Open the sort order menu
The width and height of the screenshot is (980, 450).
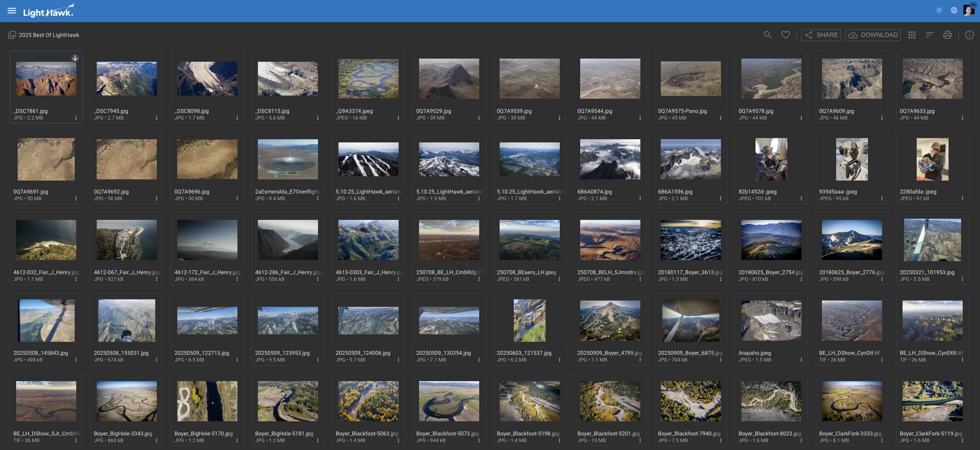tap(930, 35)
